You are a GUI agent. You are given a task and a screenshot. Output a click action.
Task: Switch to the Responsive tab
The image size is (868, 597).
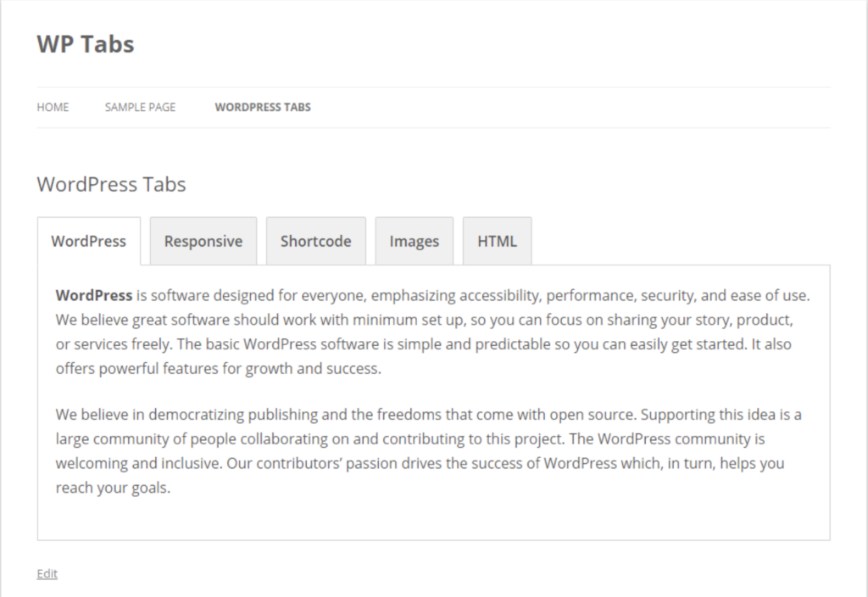click(203, 241)
